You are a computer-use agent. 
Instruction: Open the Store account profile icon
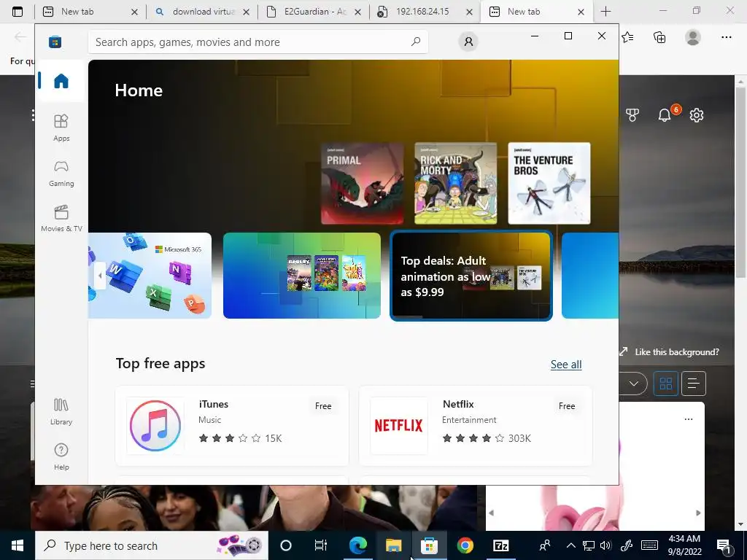click(468, 42)
